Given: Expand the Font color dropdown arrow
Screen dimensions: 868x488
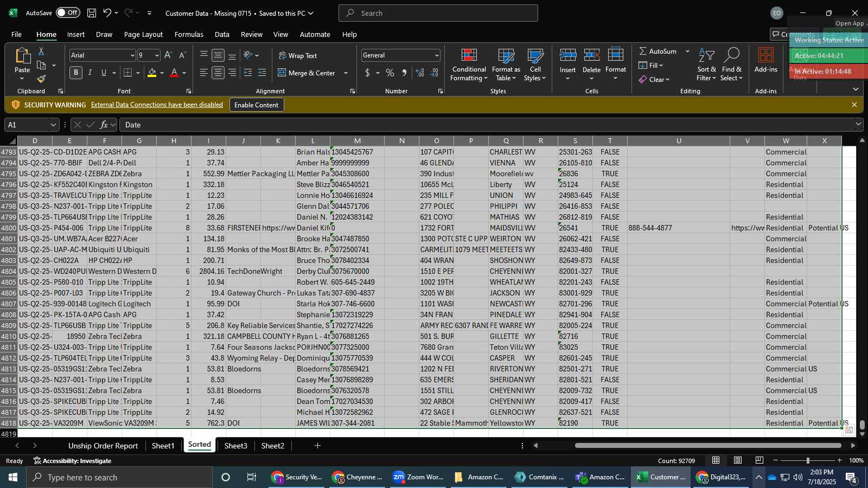Looking at the screenshot, I should [184, 73].
